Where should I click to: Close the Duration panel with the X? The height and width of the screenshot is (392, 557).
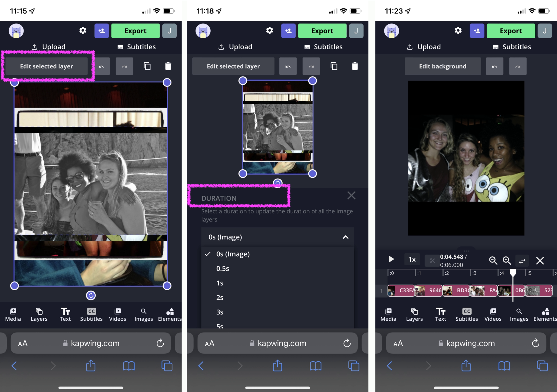pyautogui.click(x=351, y=196)
